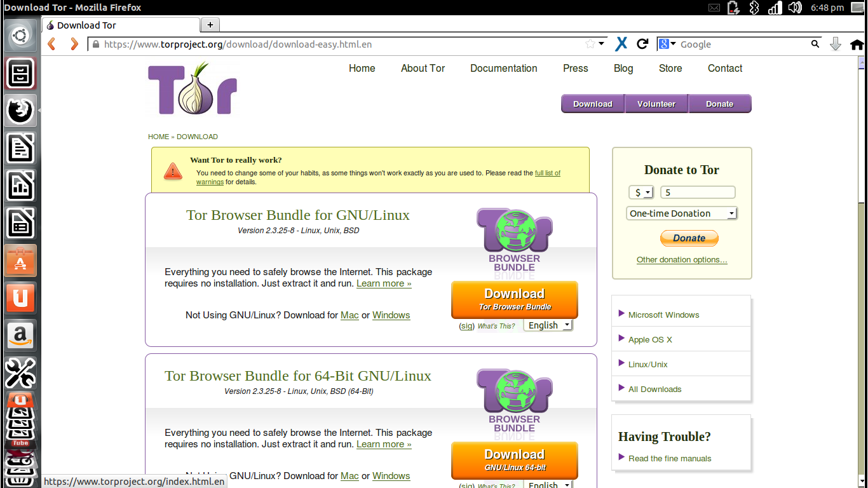Click orange Download GNU/Linux 64-bit button

click(x=515, y=460)
